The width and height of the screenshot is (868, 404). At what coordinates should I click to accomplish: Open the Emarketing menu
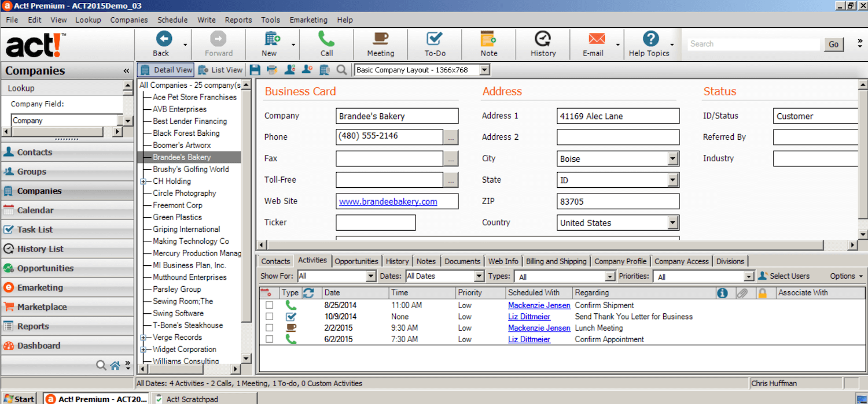308,20
